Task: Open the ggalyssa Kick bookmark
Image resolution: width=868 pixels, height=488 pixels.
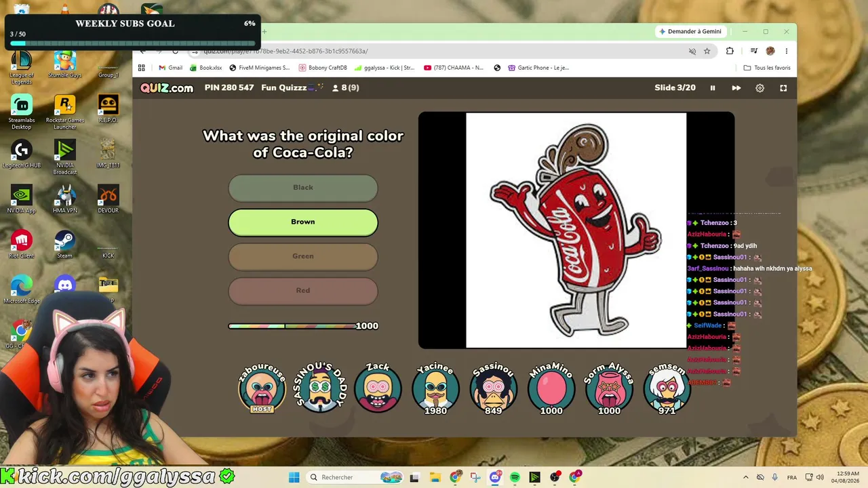Action: click(384, 68)
